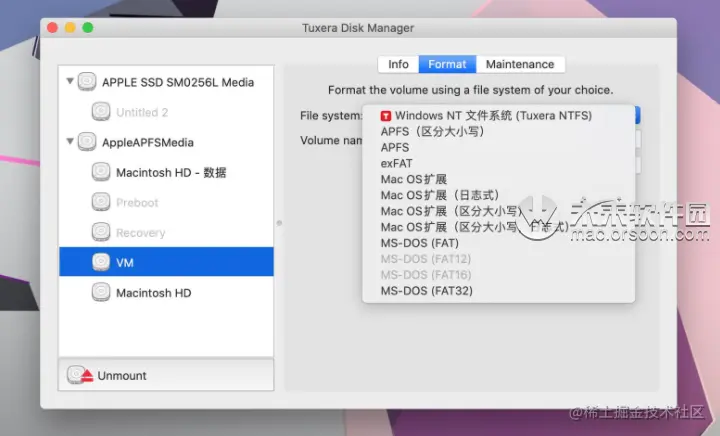Choose Windows NT 文件系统 (Tuxera NTFS) option

498,116
